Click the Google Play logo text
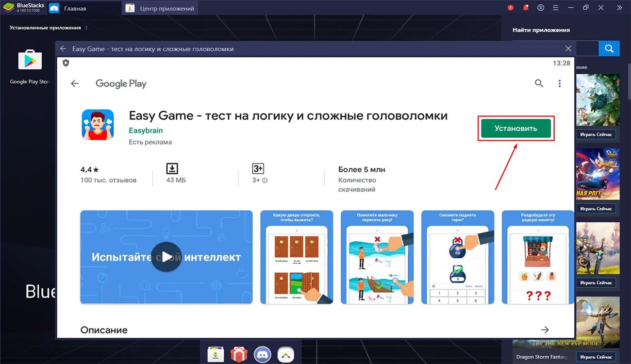This screenshot has width=631, height=364. point(121,83)
